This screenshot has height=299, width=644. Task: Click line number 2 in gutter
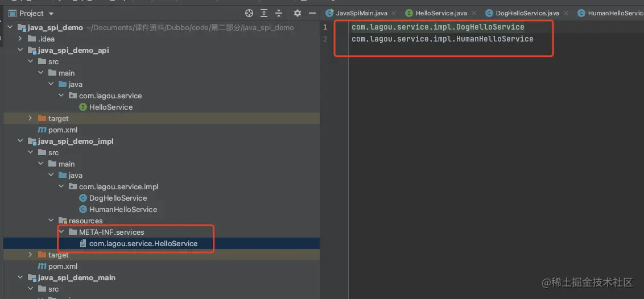[x=325, y=39]
